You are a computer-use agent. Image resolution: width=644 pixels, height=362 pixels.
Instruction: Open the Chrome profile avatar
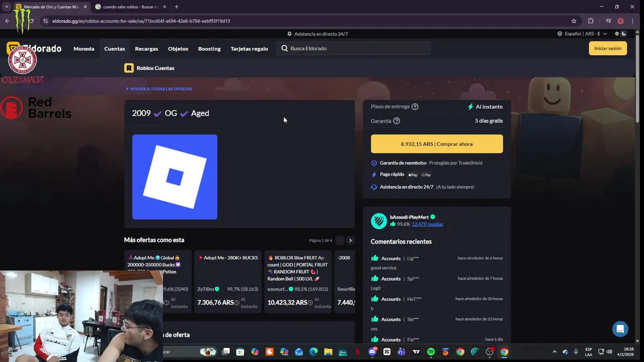(620, 21)
